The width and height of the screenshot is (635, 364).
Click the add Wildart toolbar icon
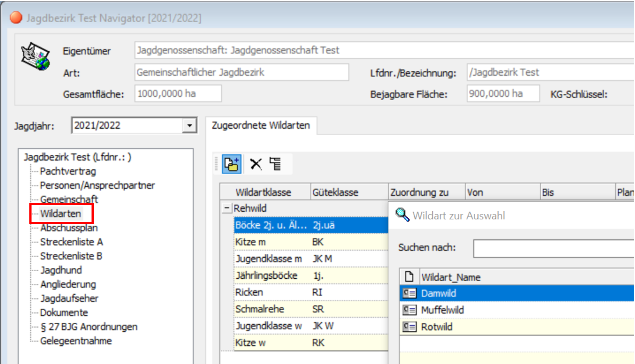pos(231,164)
